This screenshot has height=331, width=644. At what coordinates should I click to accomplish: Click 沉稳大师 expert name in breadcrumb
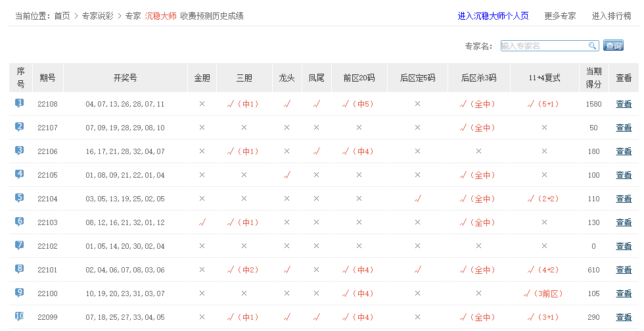coord(160,16)
